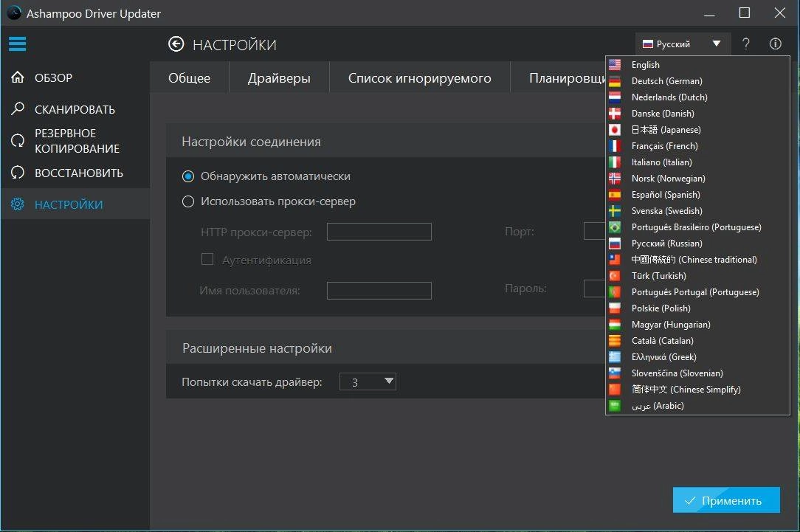Go to ОБЗОР in the sidebar
The width and height of the screenshot is (800, 532).
click(x=75, y=77)
